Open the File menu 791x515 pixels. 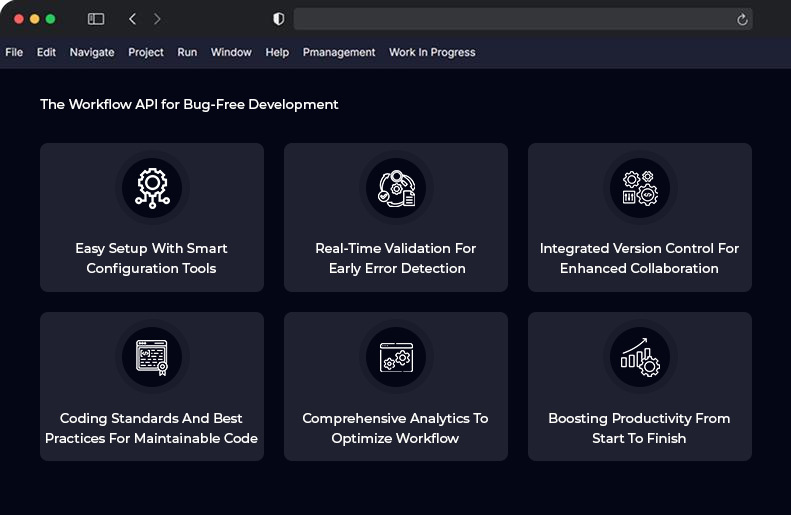pos(14,52)
